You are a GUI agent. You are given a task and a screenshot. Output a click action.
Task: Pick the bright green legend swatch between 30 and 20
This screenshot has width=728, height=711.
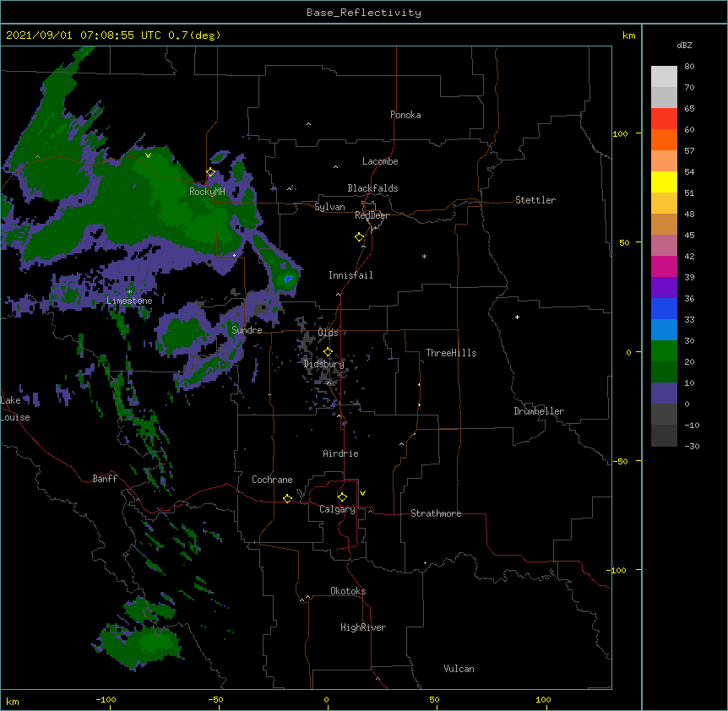coord(664,351)
